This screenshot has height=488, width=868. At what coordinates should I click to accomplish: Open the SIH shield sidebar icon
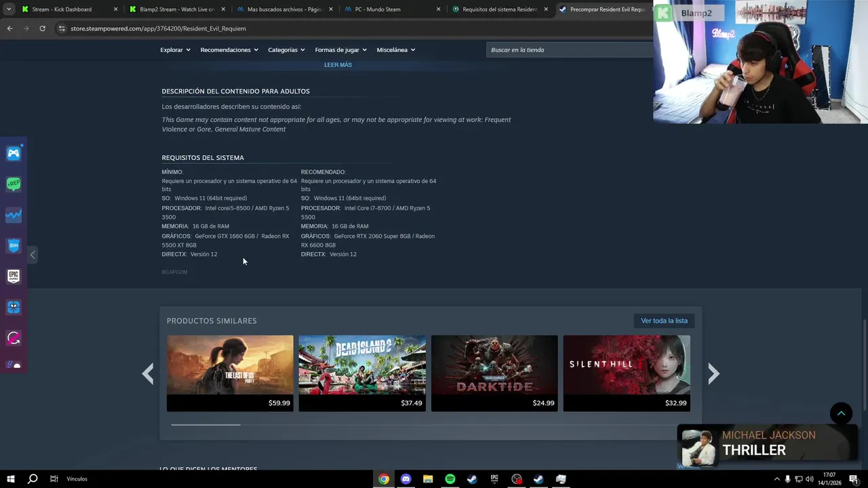point(14,245)
